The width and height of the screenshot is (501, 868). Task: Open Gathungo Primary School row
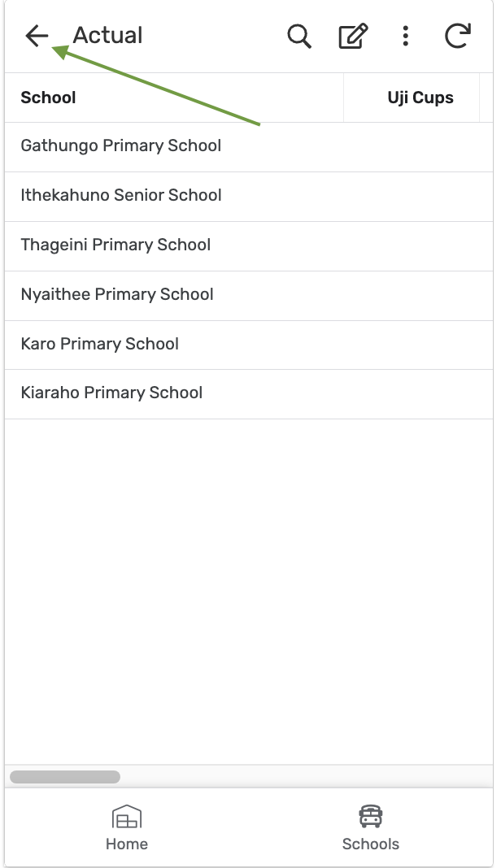point(249,146)
